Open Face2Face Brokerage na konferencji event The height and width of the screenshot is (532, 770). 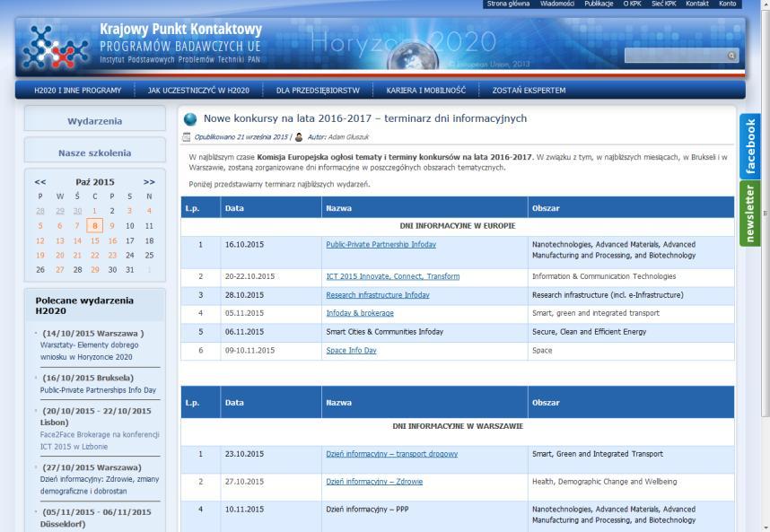100,440
